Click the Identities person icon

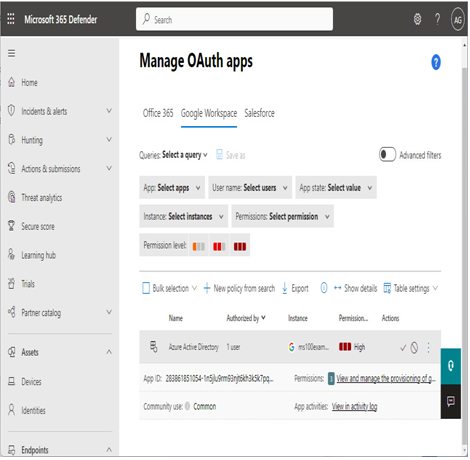11,410
